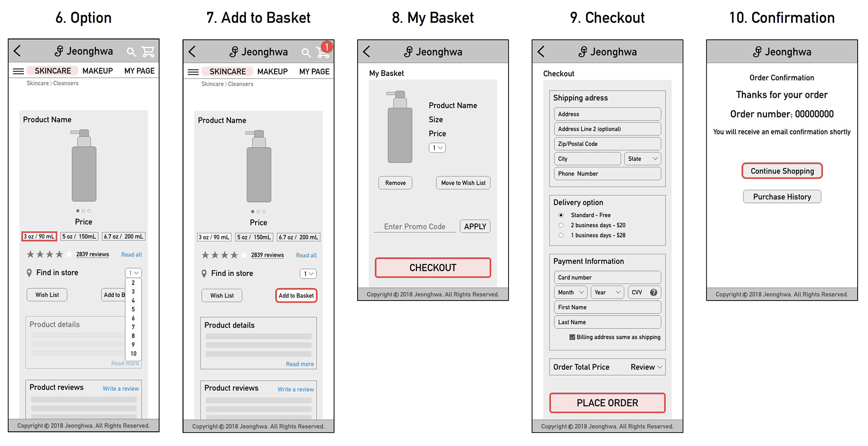Click back arrow on Checkout screen
This screenshot has height=446, width=868.
tap(541, 52)
